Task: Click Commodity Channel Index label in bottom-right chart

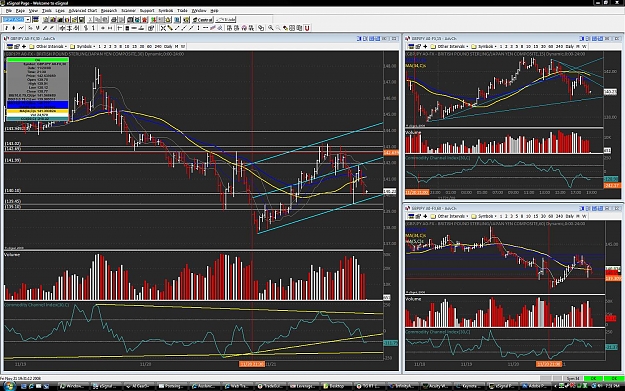Action: [438, 332]
